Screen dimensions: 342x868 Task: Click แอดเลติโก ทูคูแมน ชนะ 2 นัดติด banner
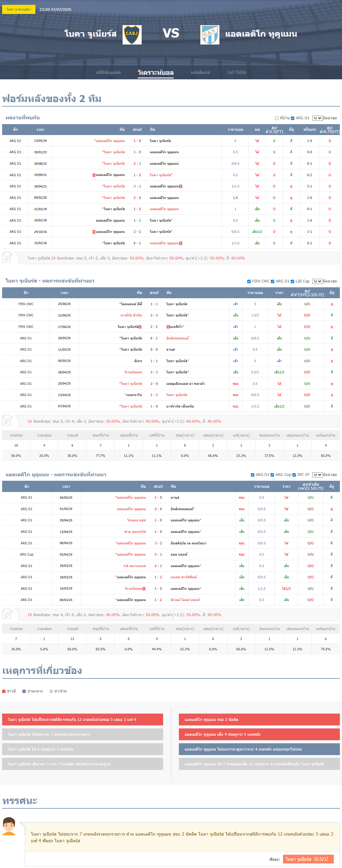(x=259, y=719)
